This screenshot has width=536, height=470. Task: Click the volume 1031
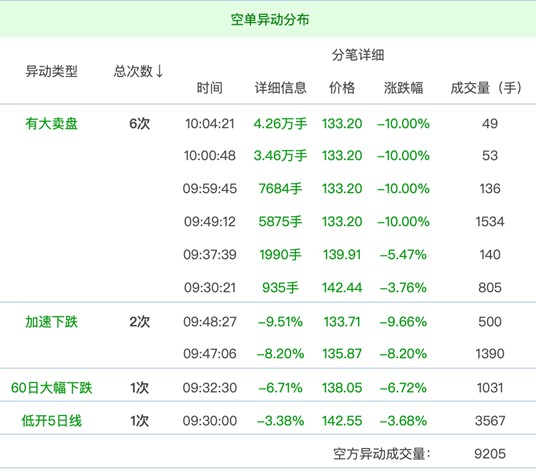[490, 388]
